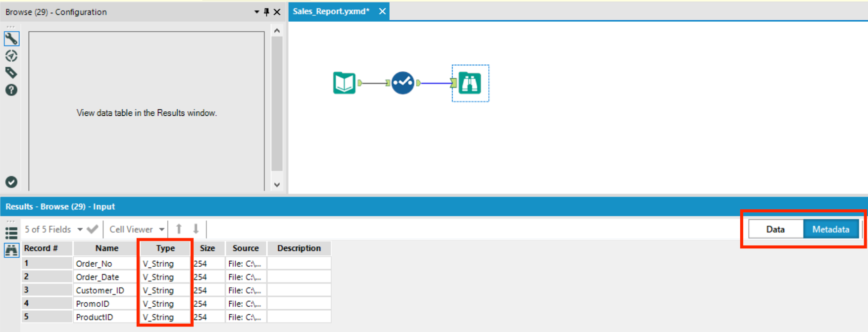Go to previous record with up arrow
868x332 pixels.
click(179, 229)
